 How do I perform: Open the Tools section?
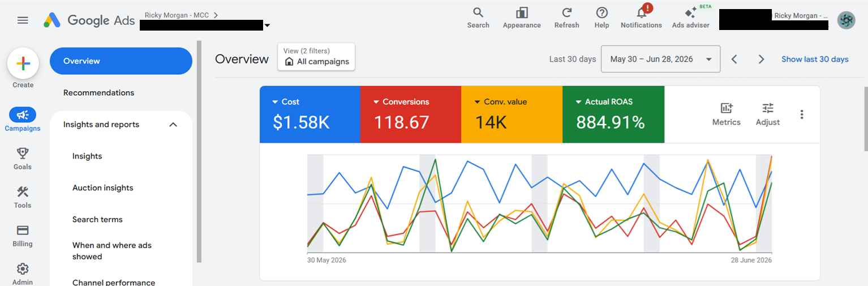click(23, 197)
